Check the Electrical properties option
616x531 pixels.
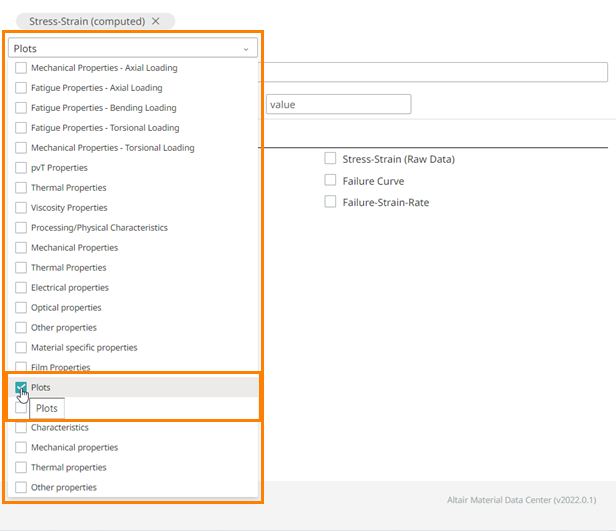pos(21,288)
